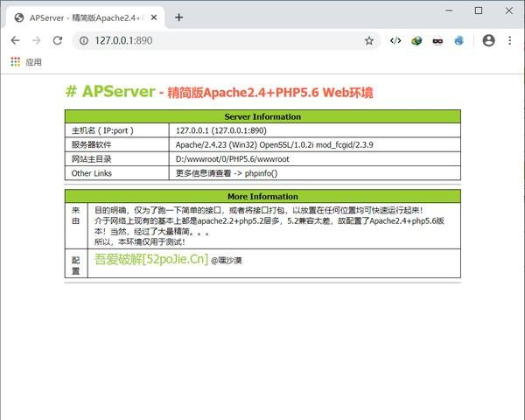Click the More Information table header
525x420 pixels.
click(262, 196)
